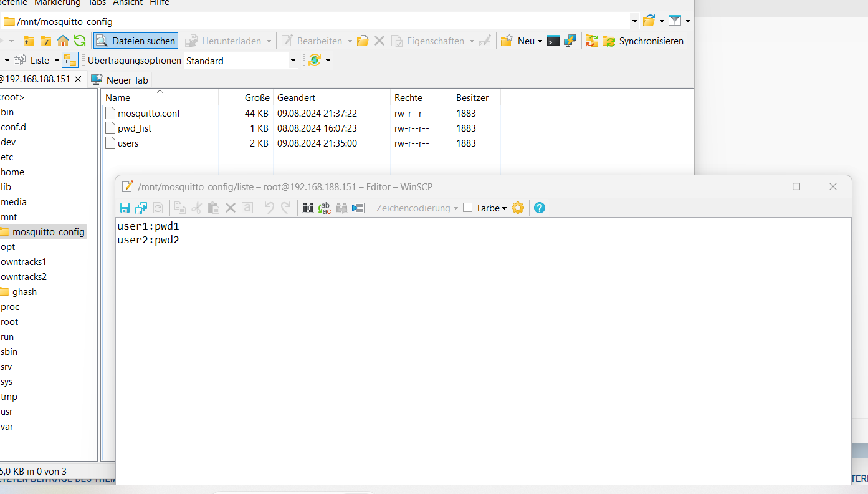Click the Go to line icon
Viewport: 868px width, 494px height.
tap(358, 208)
